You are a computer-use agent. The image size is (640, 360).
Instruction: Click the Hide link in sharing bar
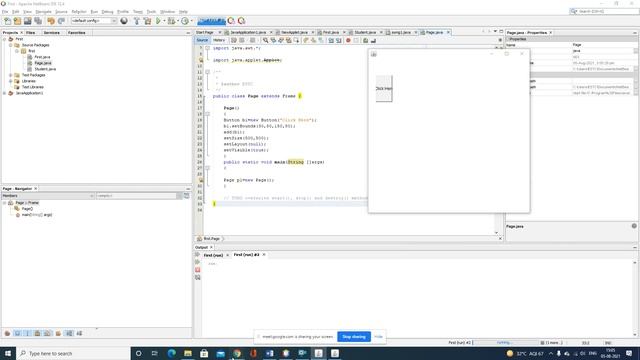tap(379, 337)
